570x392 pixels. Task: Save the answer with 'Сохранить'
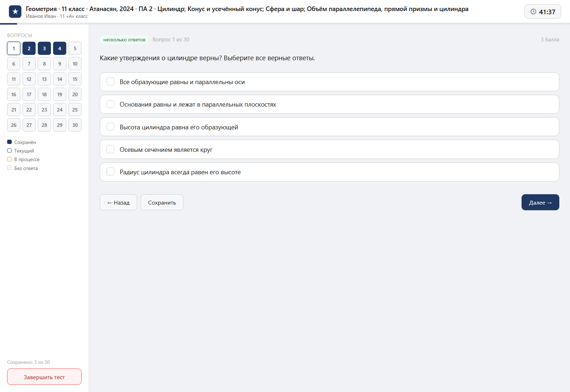pyautogui.click(x=162, y=202)
